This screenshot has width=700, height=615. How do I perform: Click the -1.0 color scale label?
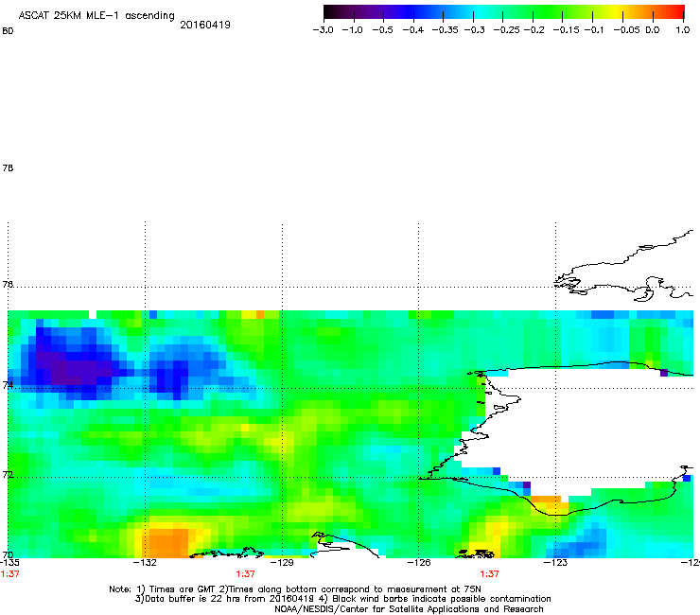coord(352,30)
